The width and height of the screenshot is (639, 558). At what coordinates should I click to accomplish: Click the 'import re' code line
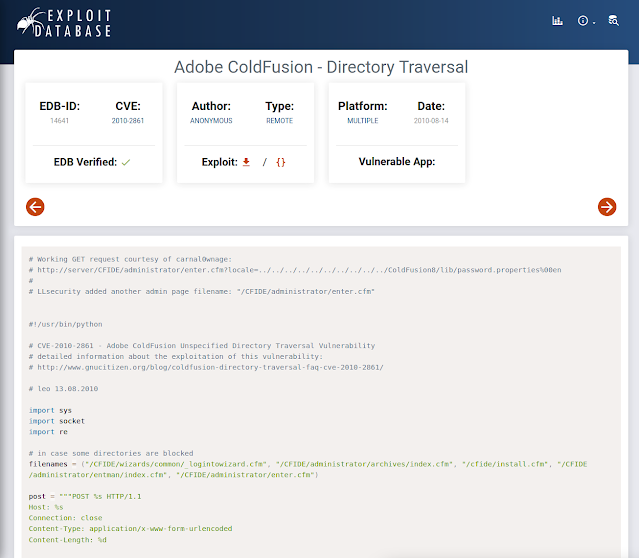click(x=48, y=432)
